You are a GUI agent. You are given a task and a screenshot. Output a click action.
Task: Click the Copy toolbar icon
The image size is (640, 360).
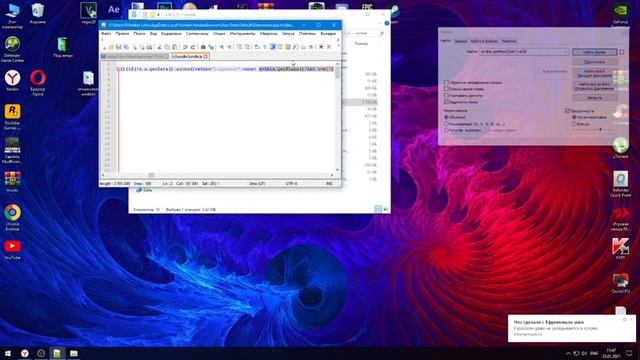pyautogui.click(x=167, y=47)
